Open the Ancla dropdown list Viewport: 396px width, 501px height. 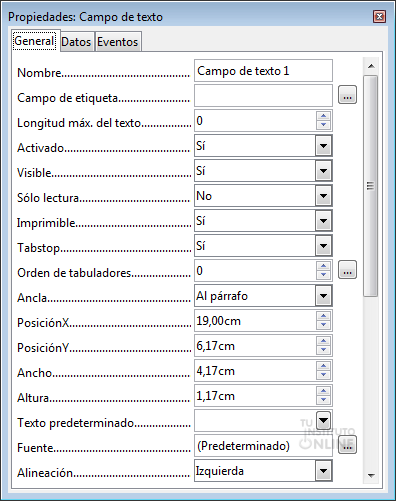click(323, 296)
